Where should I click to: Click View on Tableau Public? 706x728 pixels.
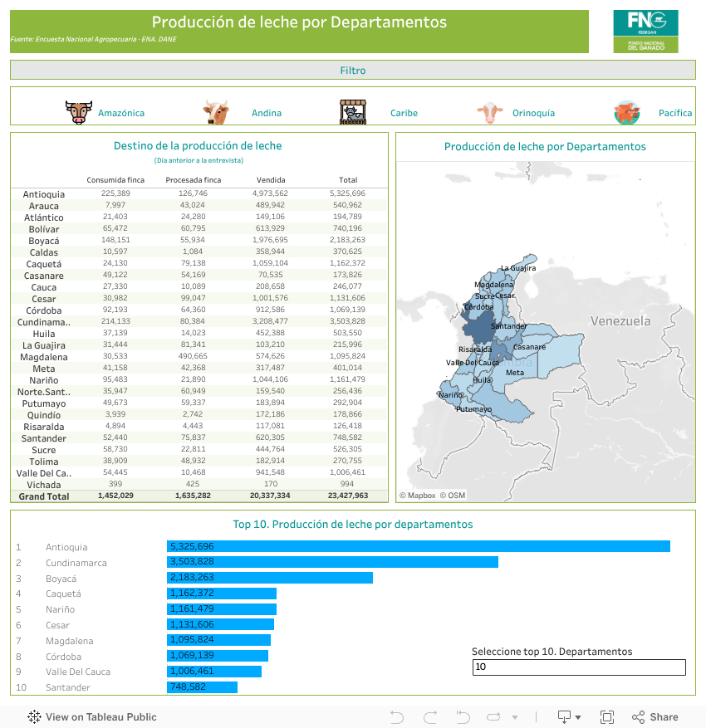(92, 717)
